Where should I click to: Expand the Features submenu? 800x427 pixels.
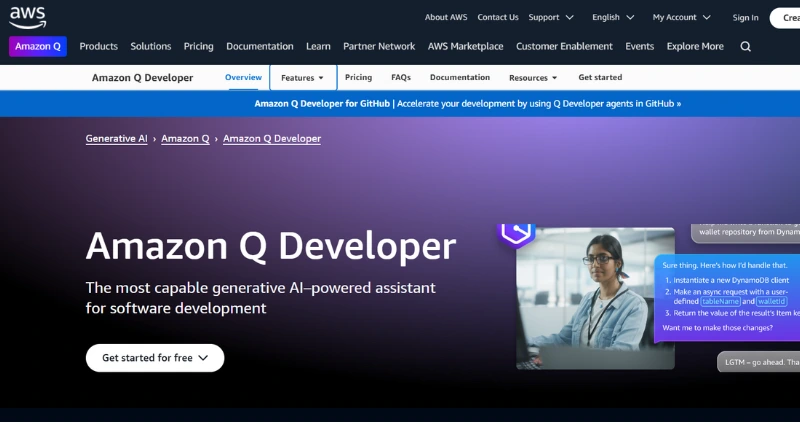[x=302, y=78]
